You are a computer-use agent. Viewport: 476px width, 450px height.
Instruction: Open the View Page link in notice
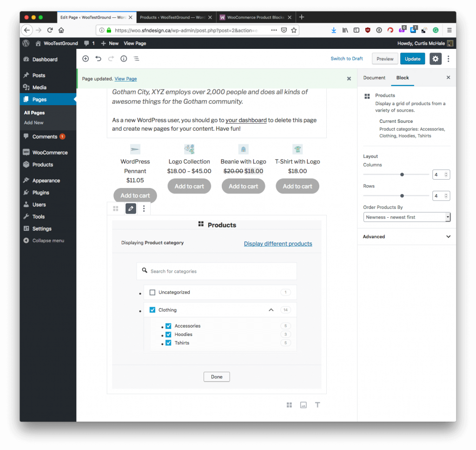coord(126,79)
